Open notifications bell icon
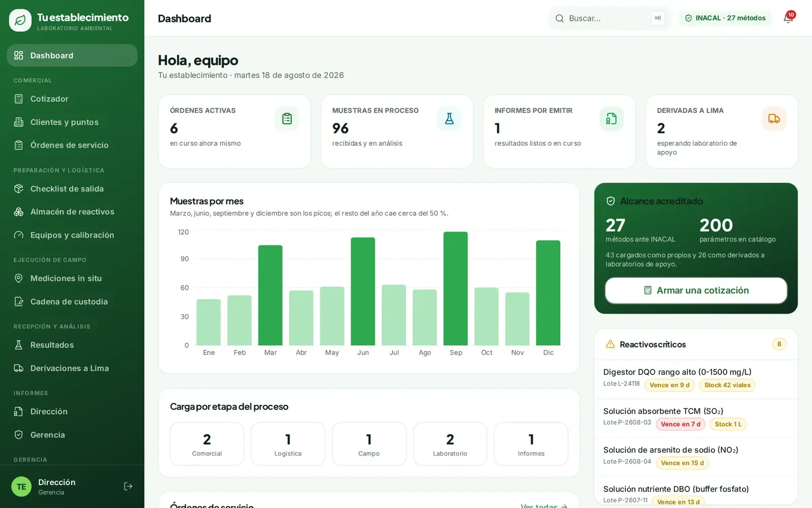This screenshot has width=812, height=508. pyautogui.click(x=788, y=18)
